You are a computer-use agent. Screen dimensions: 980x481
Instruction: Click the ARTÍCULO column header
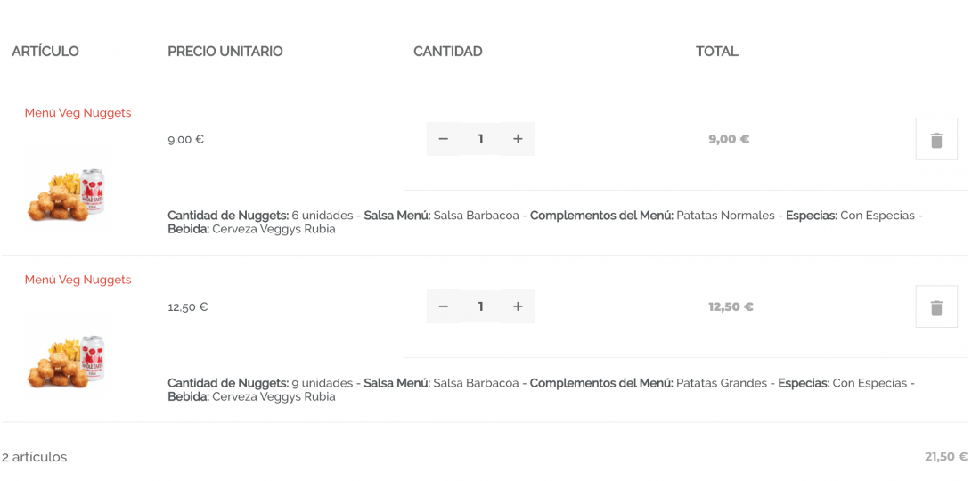45,52
